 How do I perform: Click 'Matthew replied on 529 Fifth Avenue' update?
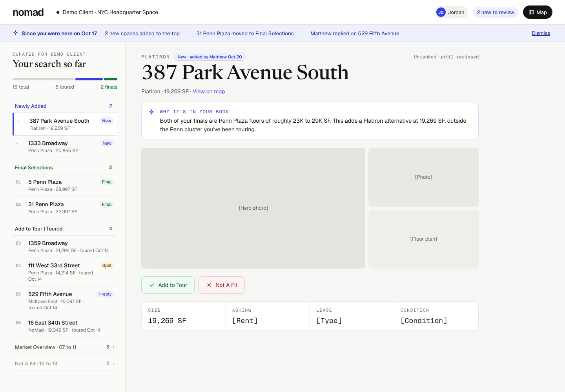355,33
